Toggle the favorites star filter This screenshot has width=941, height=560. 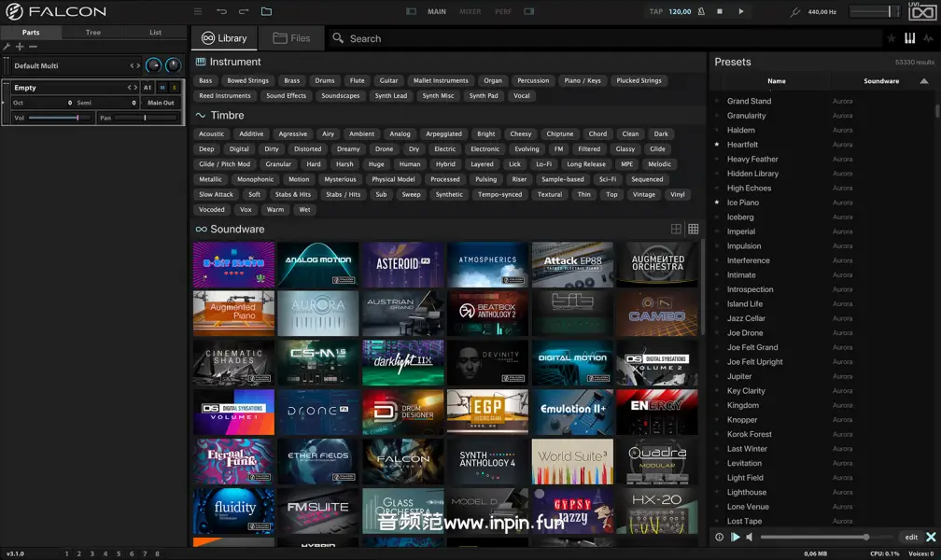click(x=892, y=38)
